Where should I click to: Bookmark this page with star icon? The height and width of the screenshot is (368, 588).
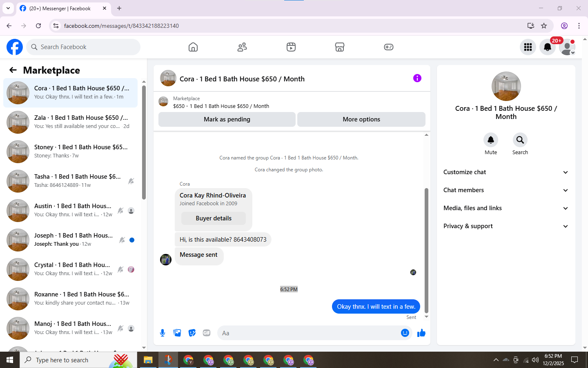(x=544, y=26)
